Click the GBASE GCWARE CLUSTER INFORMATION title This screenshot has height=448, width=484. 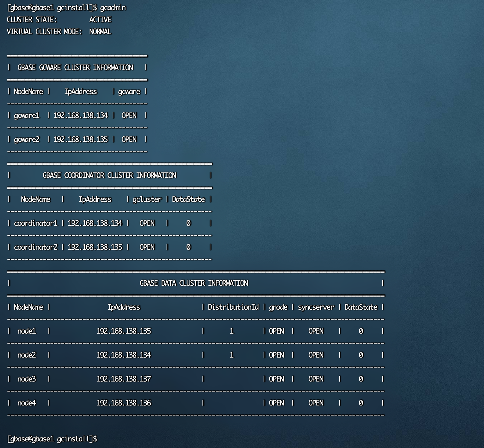tap(75, 68)
